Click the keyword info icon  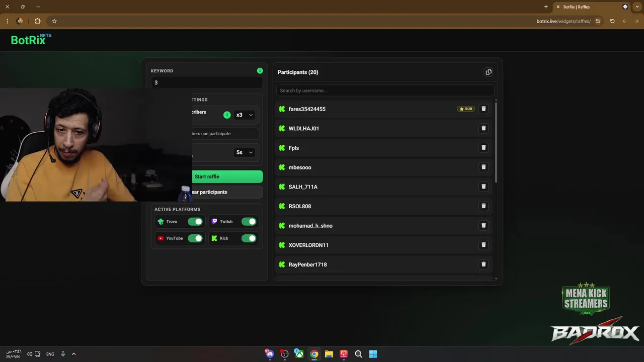coord(260,71)
